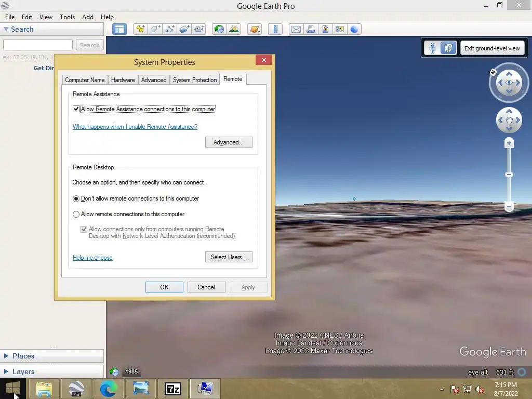
Task: Click the OK button
Action: (x=164, y=287)
